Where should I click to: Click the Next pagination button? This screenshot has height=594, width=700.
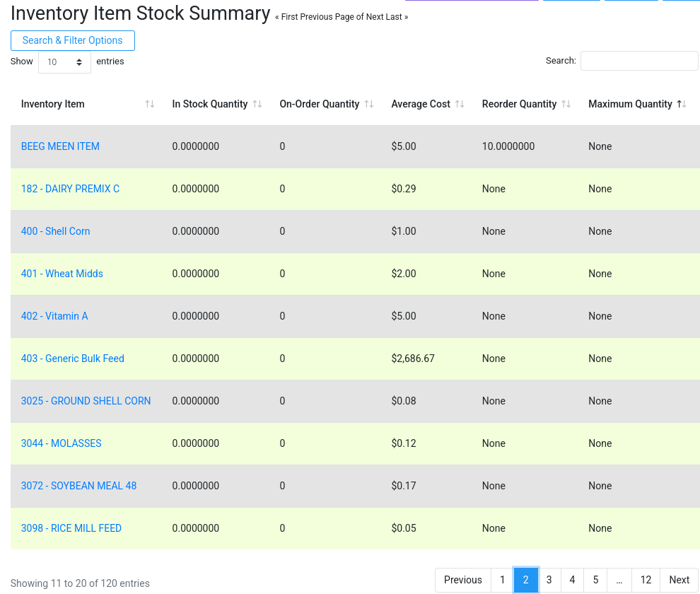679,580
